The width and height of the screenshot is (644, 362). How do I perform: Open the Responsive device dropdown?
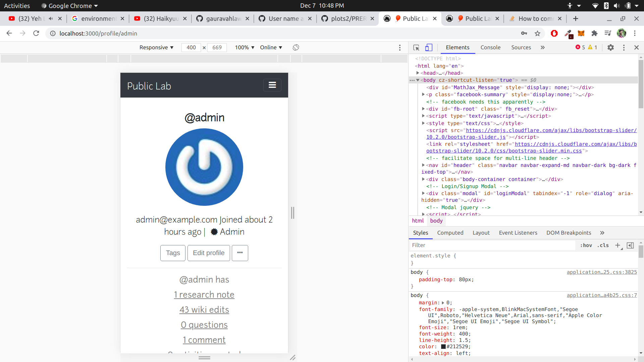156,48
